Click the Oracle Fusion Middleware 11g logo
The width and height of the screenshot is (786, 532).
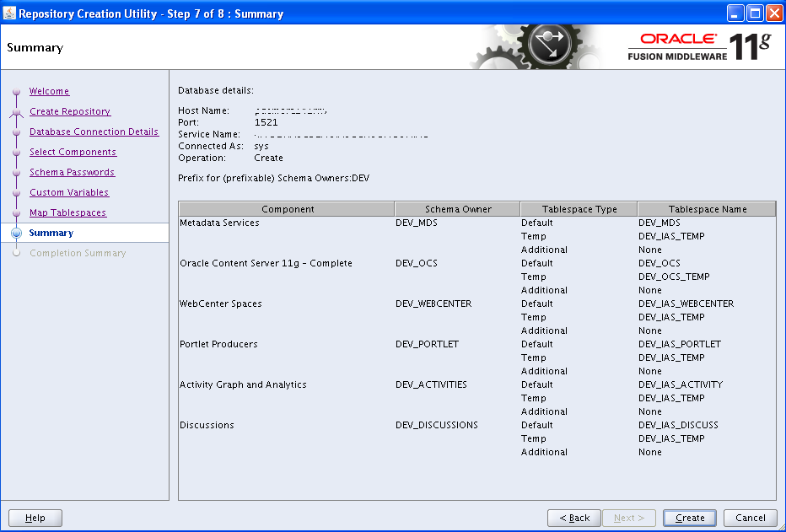[699, 47]
